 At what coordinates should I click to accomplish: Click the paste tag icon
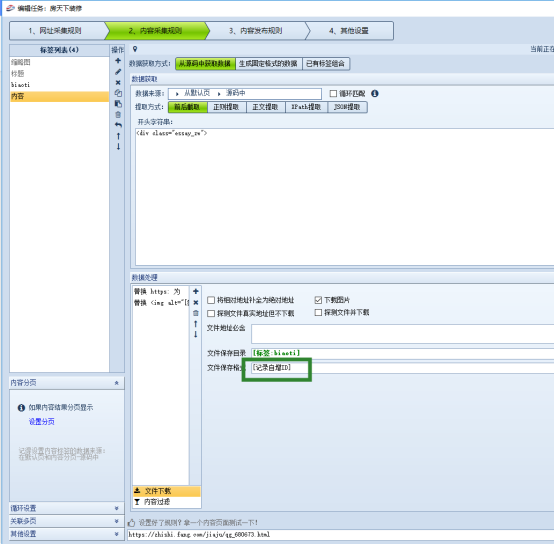118,104
